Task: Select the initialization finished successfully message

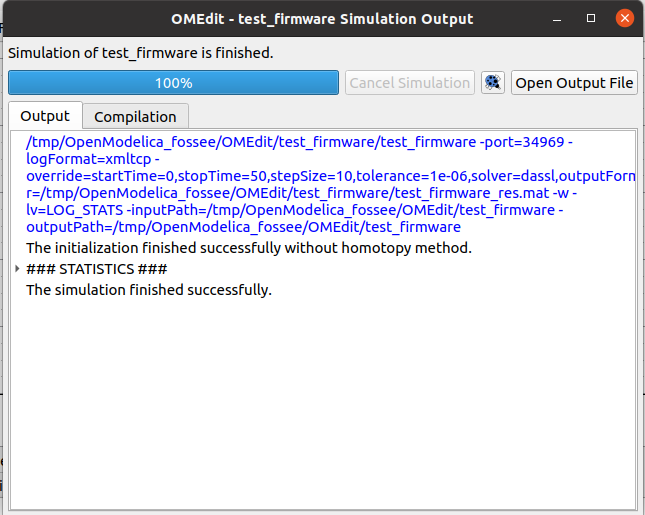Action: pos(249,248)
